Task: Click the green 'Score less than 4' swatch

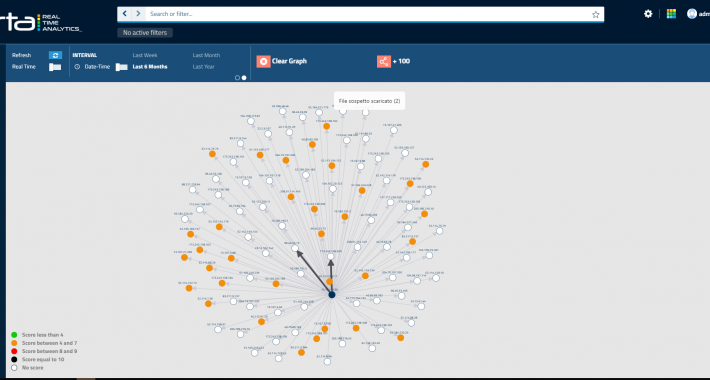Action: (14, 335)
